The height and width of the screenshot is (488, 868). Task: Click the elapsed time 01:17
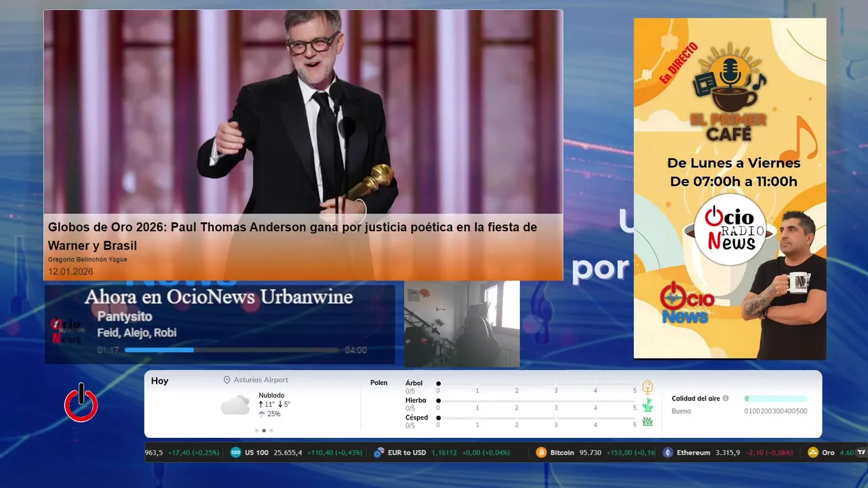pos(108,350)
